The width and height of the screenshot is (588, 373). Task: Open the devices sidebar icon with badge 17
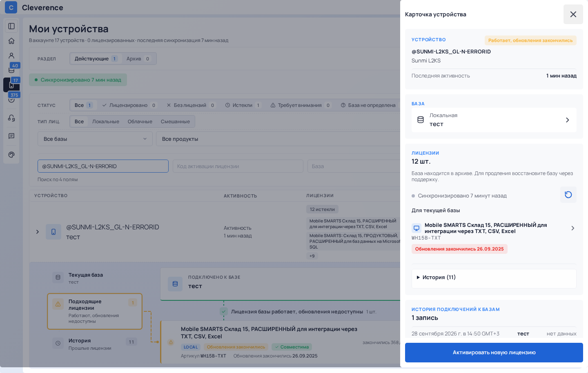(11, 84)
